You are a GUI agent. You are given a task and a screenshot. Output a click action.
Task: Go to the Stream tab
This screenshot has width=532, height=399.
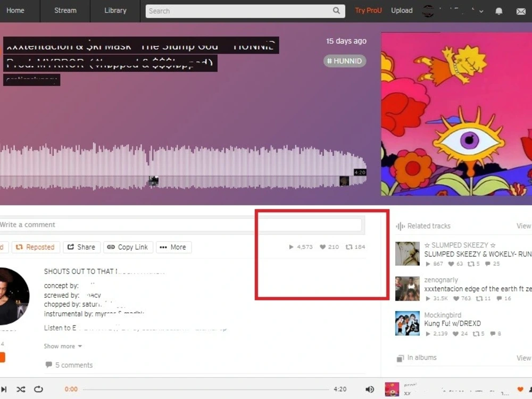click(65, 11)
